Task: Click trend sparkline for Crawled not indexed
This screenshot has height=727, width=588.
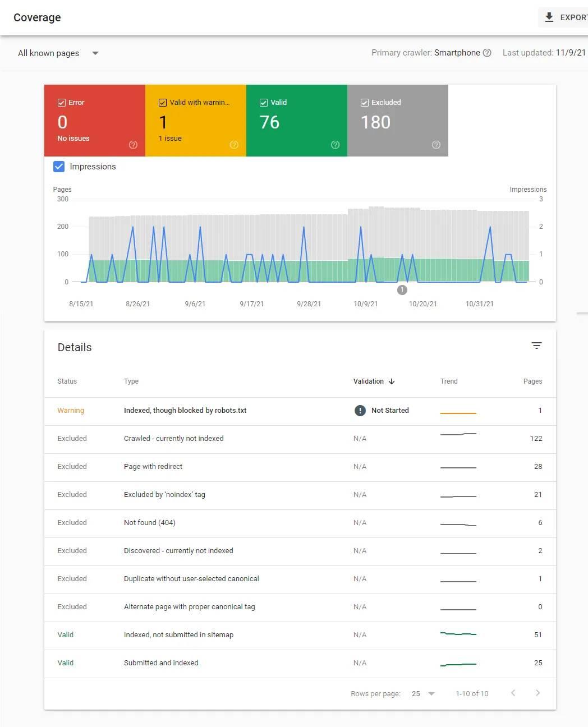Action: click(x=458, y=434)
